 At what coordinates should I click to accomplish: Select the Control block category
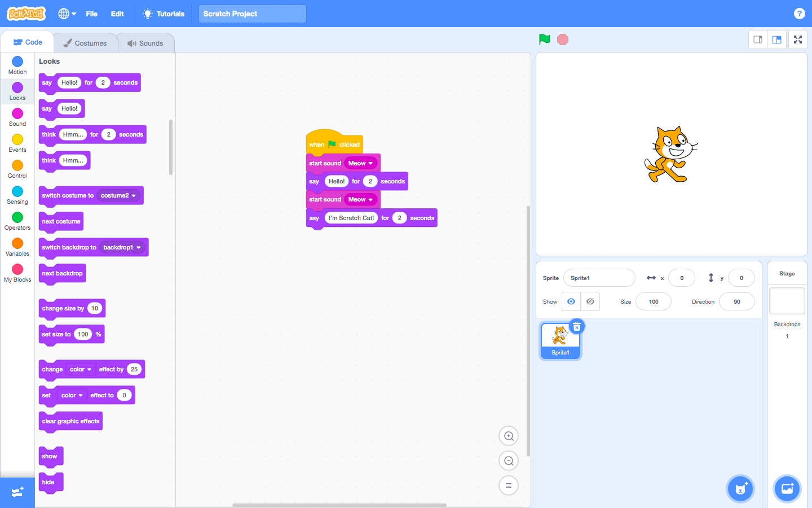pyautogui.click(x=17, y=169)
